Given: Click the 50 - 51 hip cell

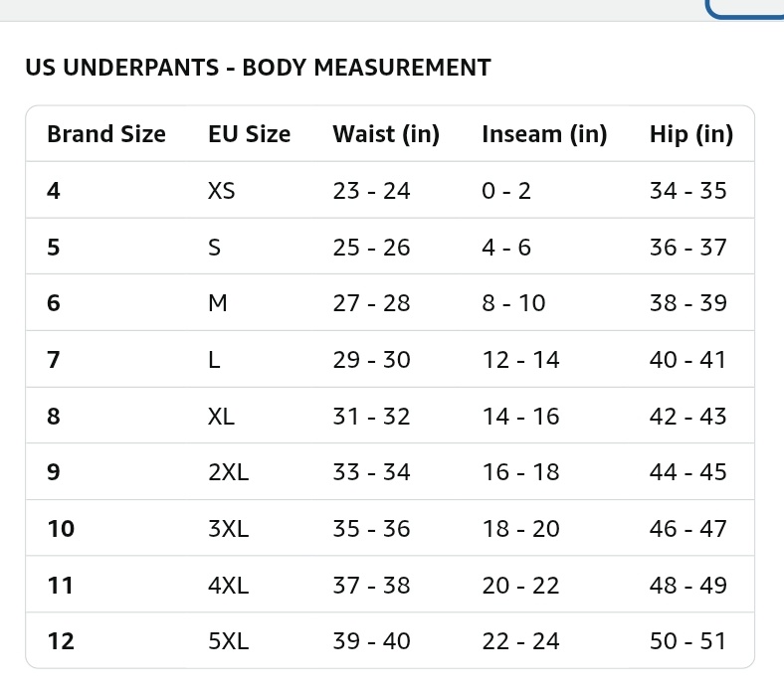Looking at the screenshot, I should point(688,641).
